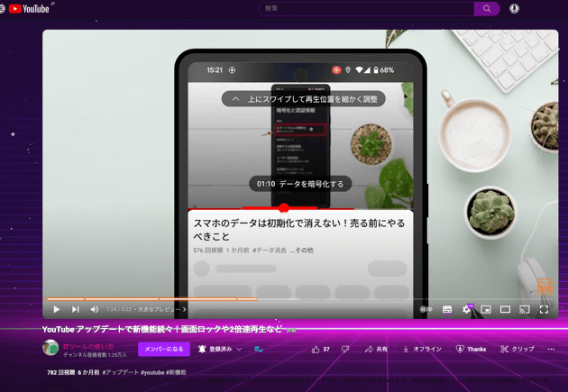Image resolution: width=568 pixels, height=392 pixels.
Task: Click the notification bell icon
Action: [x=202, y=349]
